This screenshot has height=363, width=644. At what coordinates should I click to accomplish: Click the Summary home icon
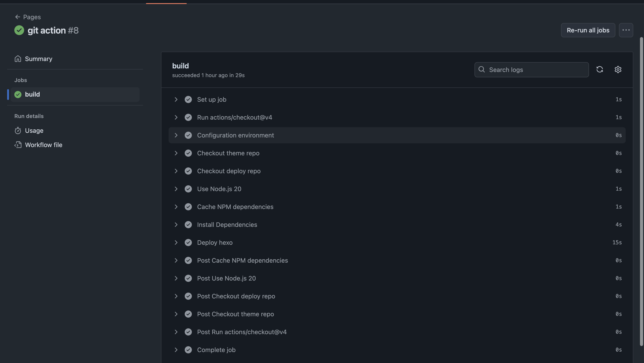(18, 59)
